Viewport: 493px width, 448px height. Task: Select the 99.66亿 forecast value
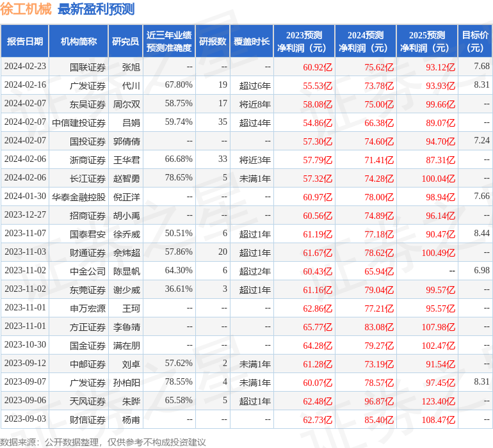coord(440,104)
